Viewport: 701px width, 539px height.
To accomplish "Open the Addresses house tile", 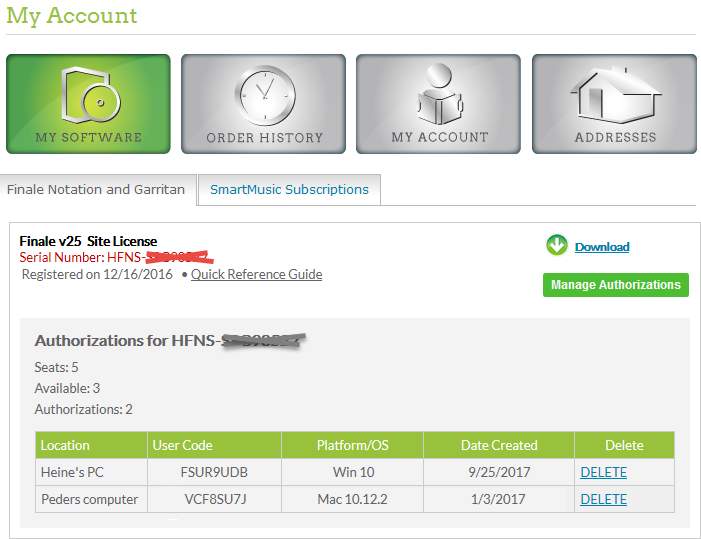I will (x=614, y=104).
